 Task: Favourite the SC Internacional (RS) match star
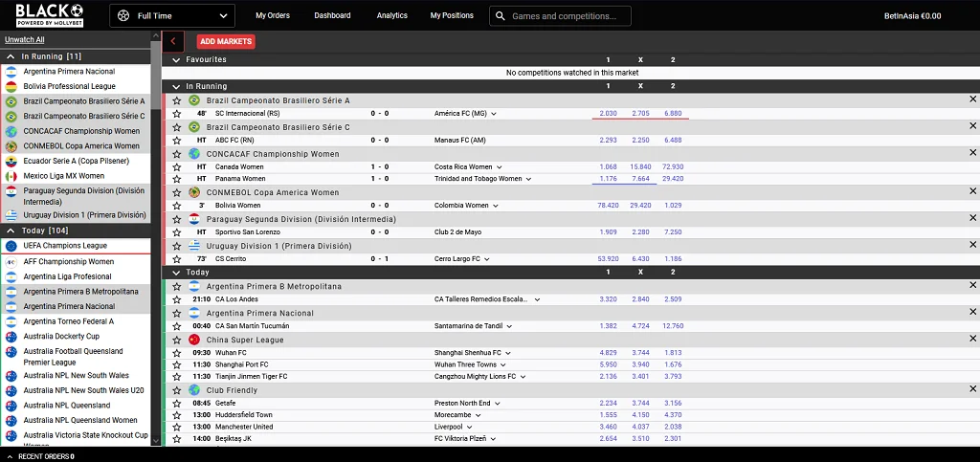(177, 114)
